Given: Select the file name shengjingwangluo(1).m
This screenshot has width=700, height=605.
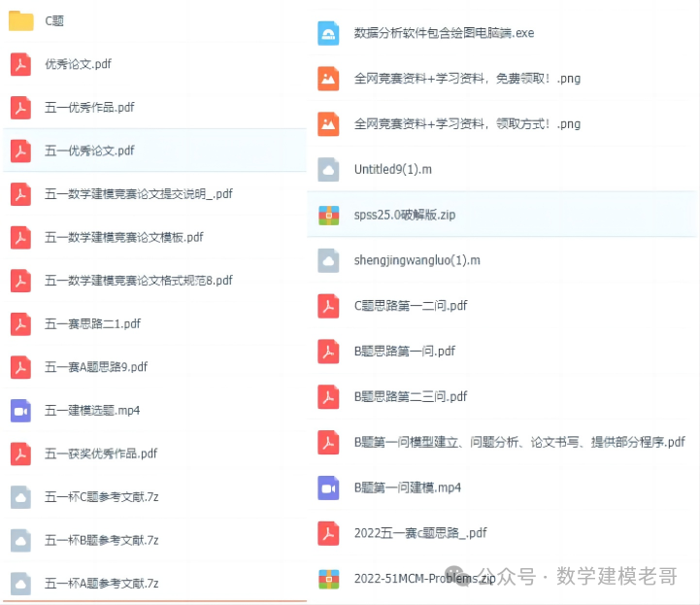Looking at the screenshot, I should [417, 261].
